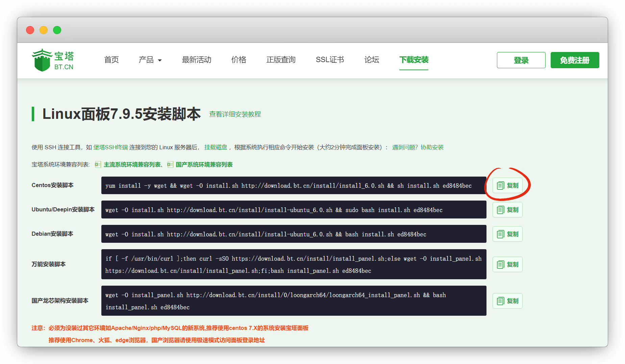This screenshot has width=625, height=364.
Task: Follow the 堡塔SSH终端 link
Action: coord(110,147)
